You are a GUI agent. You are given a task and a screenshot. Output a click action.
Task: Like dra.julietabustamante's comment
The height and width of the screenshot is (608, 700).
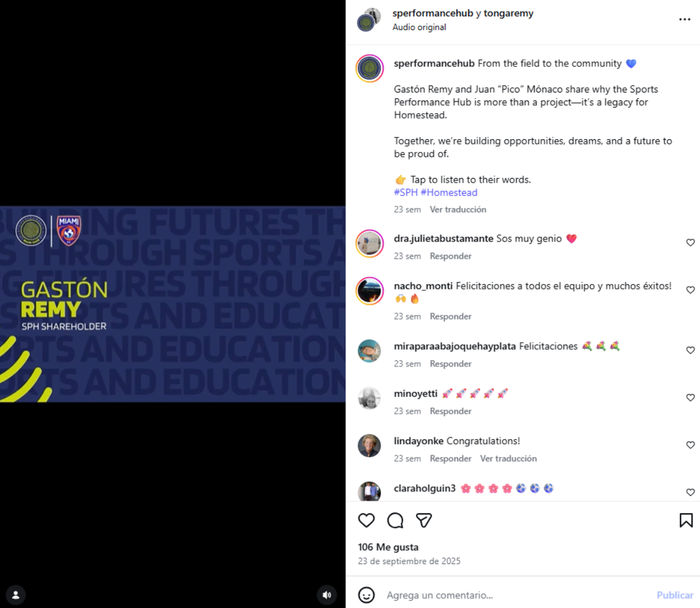coord(690,243)
